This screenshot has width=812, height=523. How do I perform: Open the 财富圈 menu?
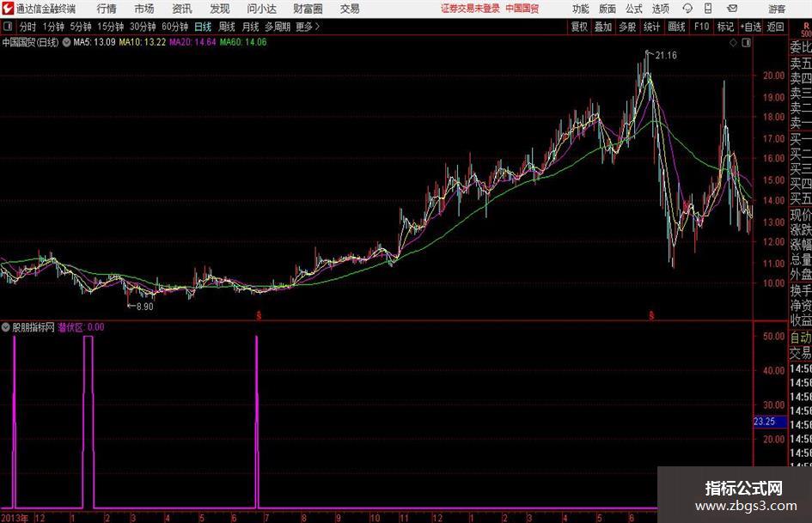point(308,9)
